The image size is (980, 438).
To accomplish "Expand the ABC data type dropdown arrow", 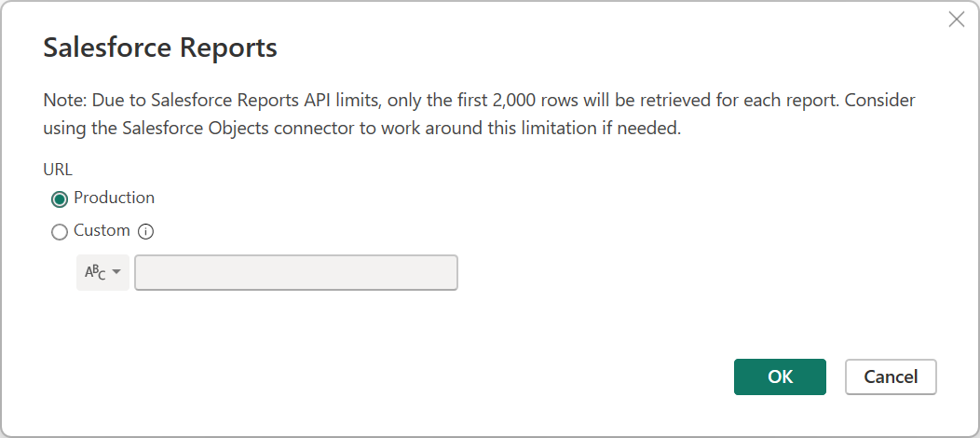I will tap(116, 272).
